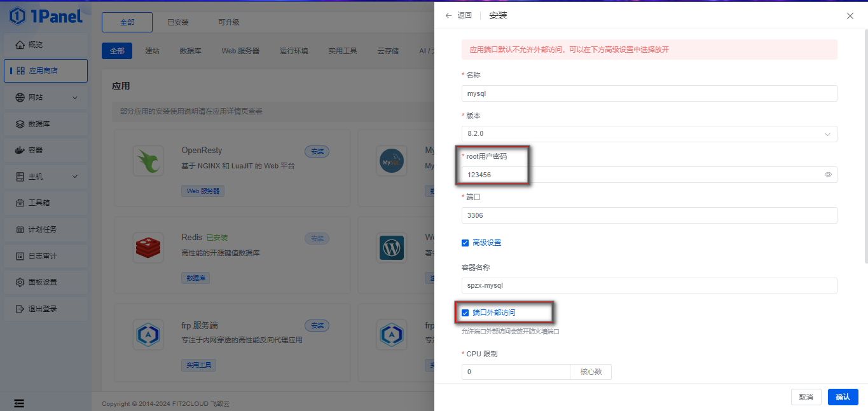Viewport: 868px width, 411px height.
Task: Open the 概览 (Overview) panel
Action: coord(39,44)
